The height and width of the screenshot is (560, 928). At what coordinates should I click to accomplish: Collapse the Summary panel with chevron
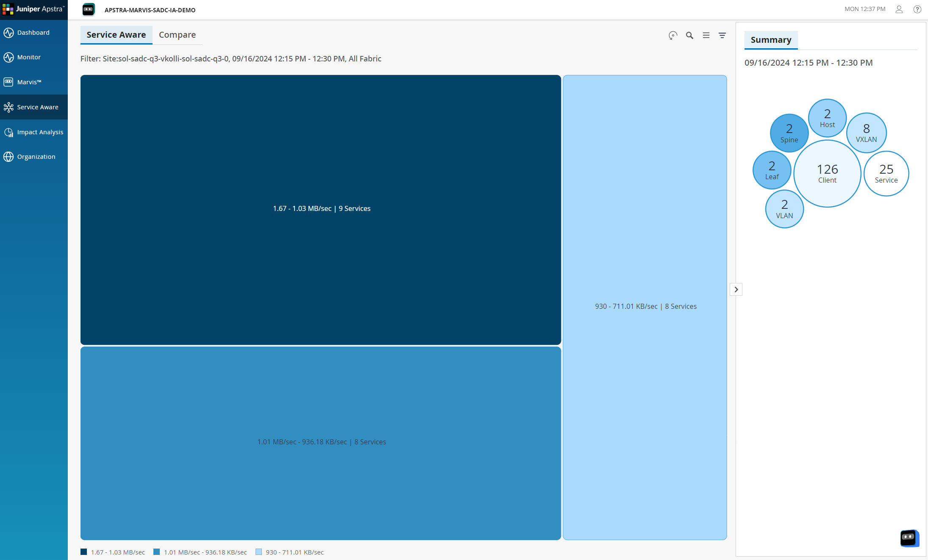pyautogui.click(x=736, y=289)
